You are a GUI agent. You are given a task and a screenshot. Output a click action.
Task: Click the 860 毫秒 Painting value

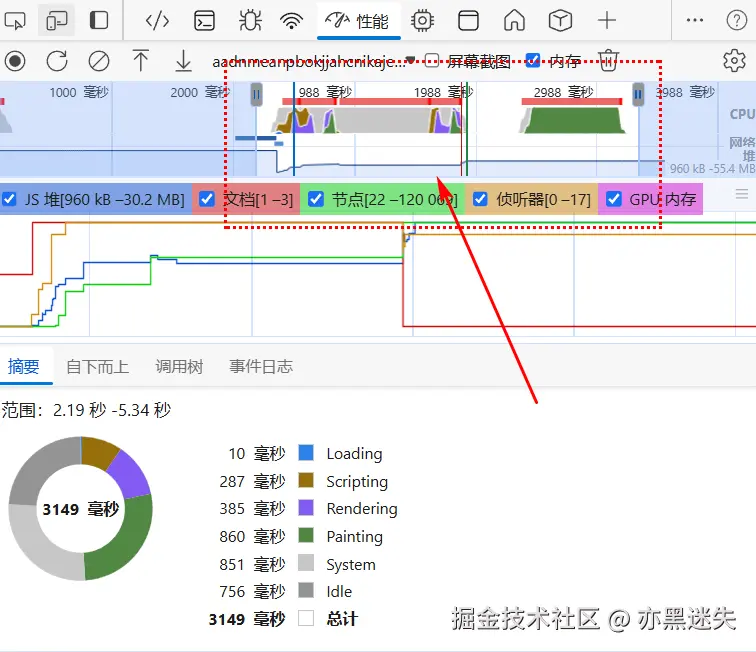tap(252, 536)
